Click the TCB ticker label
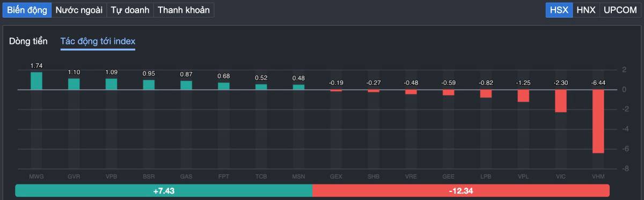This screenshot has width=644, height=200. (261, 176)
